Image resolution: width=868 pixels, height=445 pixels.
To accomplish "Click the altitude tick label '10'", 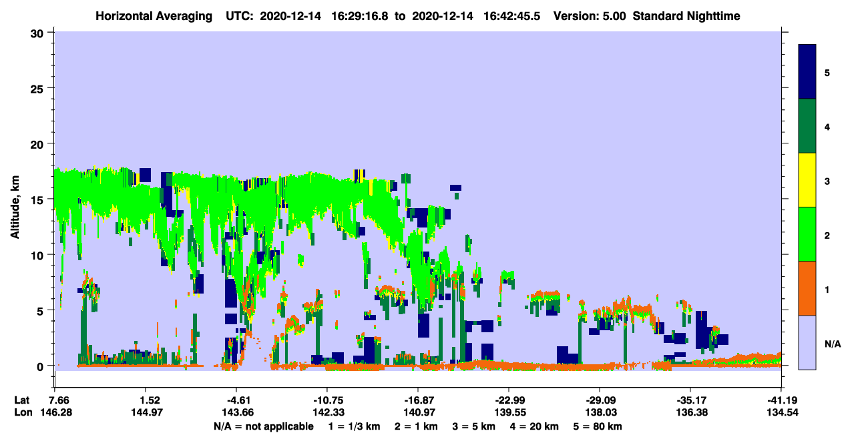I will point(38,255).
